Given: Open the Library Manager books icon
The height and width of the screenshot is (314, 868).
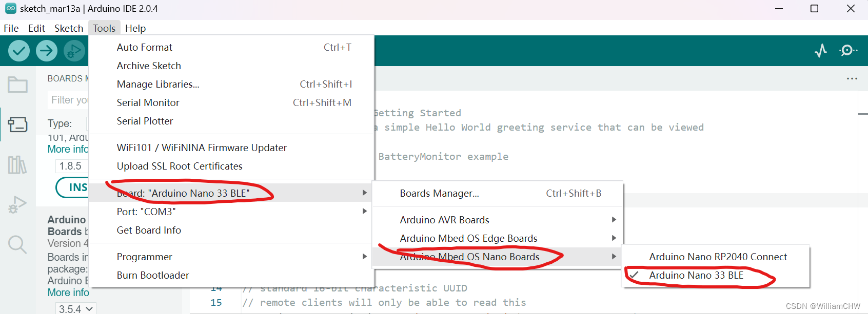Looking at the screenshot, I should [x=17, y=164].
